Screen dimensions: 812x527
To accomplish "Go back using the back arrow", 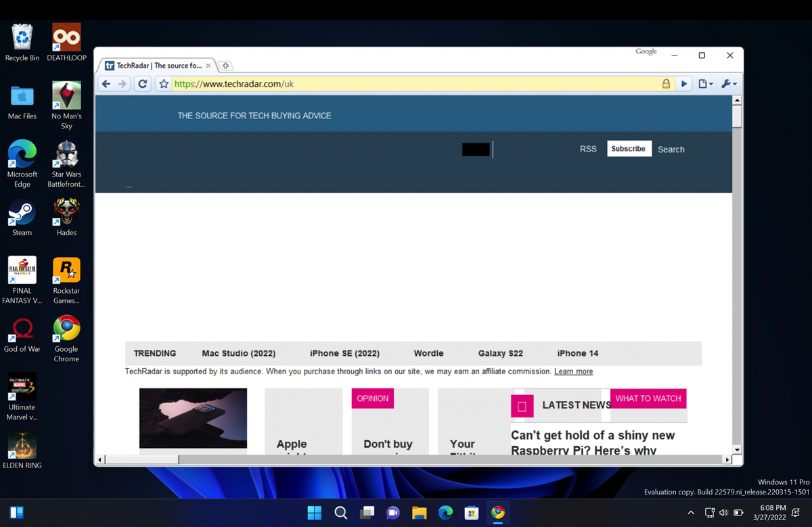I will 106,83.
